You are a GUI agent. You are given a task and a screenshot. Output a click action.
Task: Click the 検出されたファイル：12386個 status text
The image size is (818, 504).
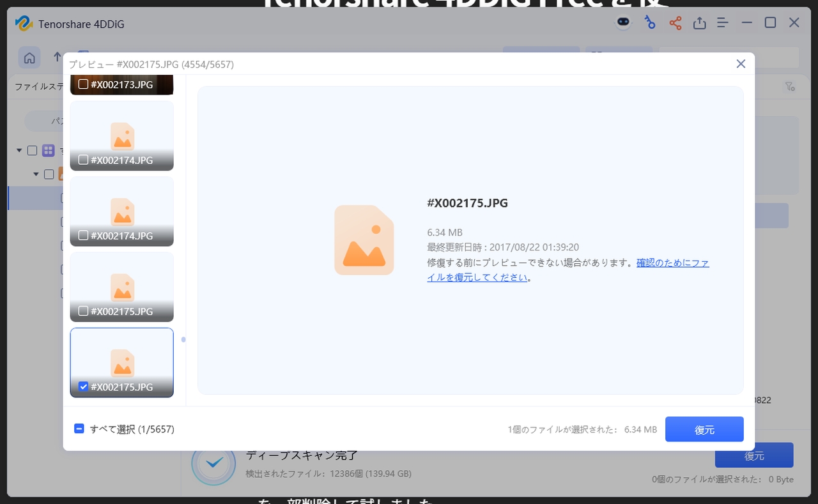click(328, 474)
